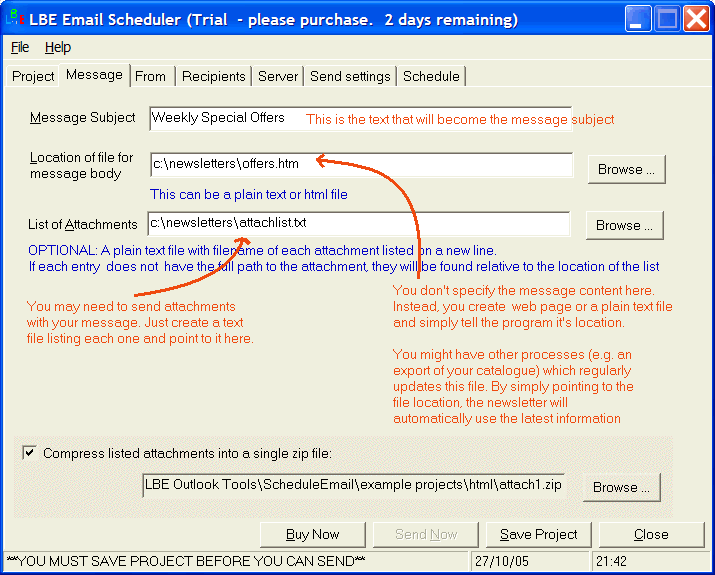
Task: Close the window with the red X
Action: (x=696, y=18)
